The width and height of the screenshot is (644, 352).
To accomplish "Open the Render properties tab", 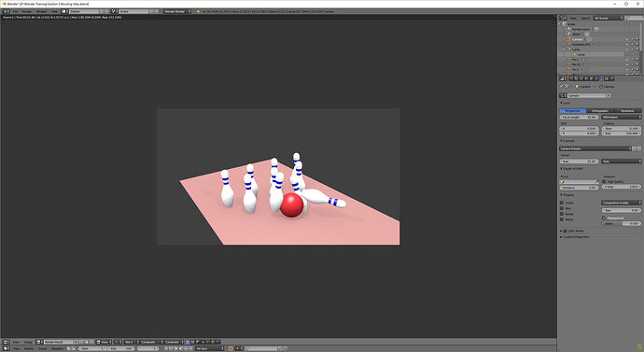I will point(571,78).
